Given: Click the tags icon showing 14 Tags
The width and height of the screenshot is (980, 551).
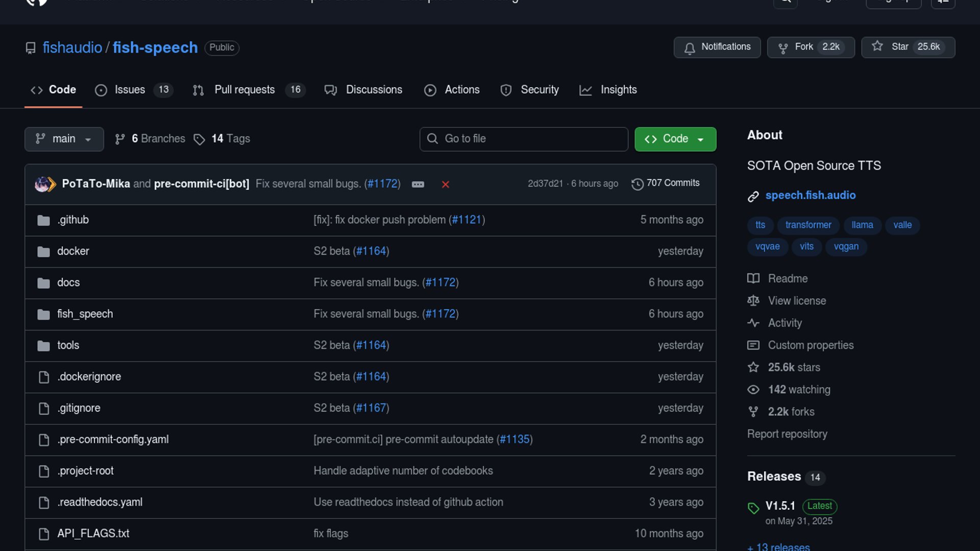Looking at the screenshot, I should (x=199, y=139).
